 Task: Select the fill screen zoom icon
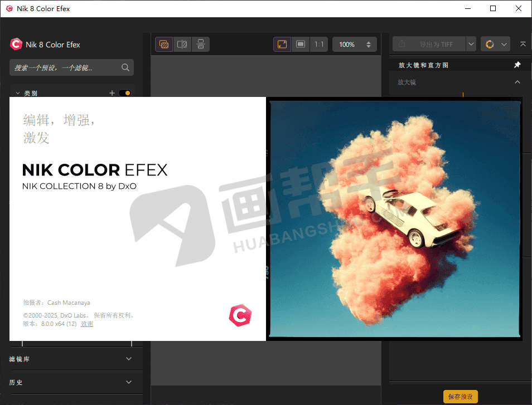(x=301, y=45)
